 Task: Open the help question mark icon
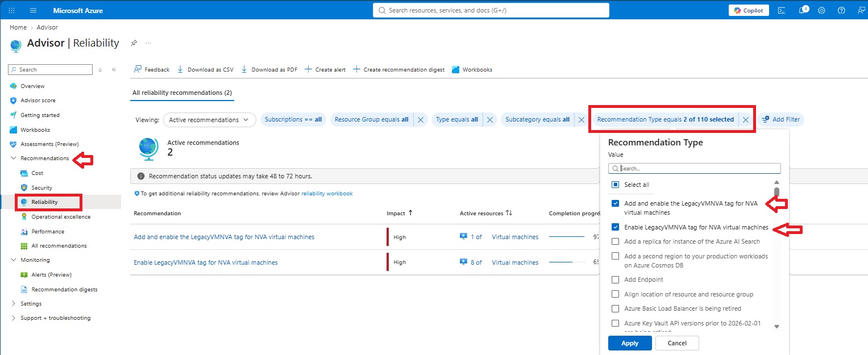coord(841,10)
